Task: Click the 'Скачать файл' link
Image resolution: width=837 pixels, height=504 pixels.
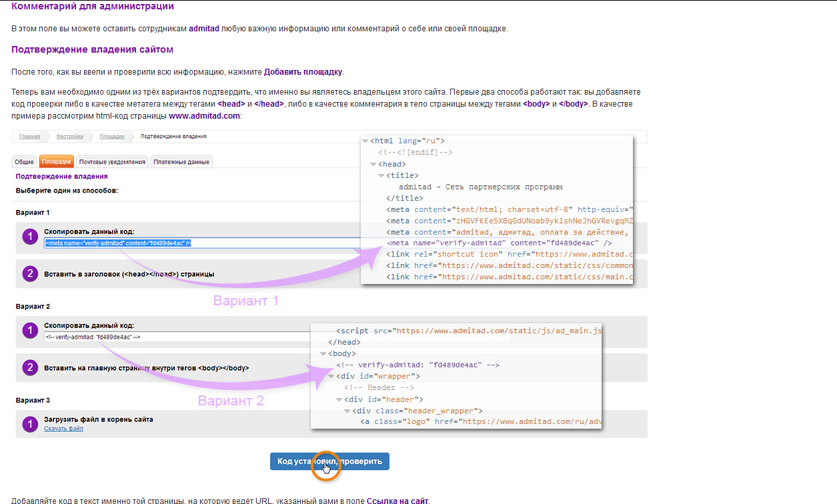Action: [x=63, y=429]
